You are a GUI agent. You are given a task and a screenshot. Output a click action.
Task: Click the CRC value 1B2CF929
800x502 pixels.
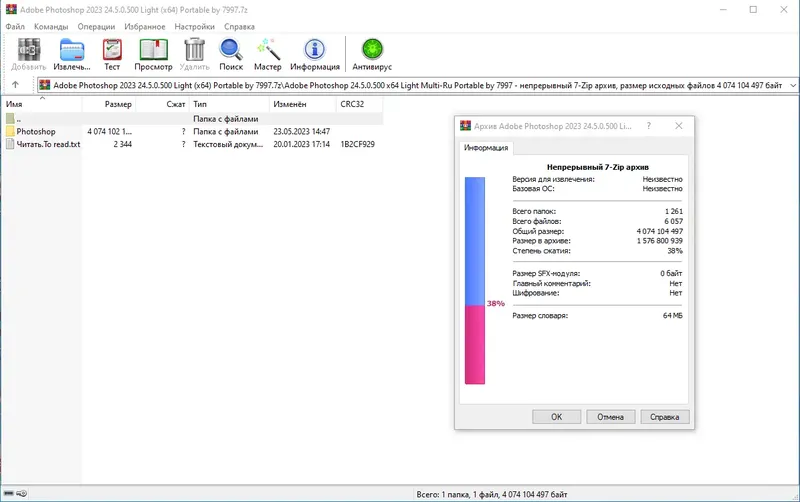(x=358, y=144)
